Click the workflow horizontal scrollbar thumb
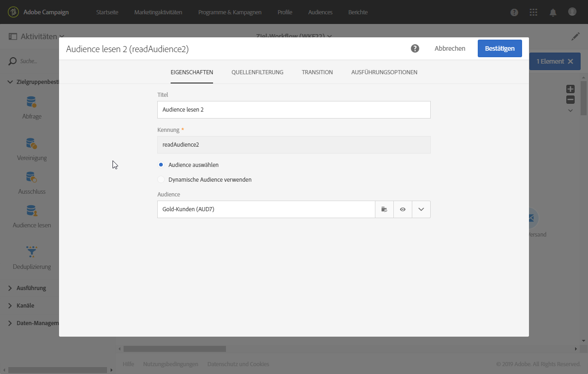 pos(175,349)
